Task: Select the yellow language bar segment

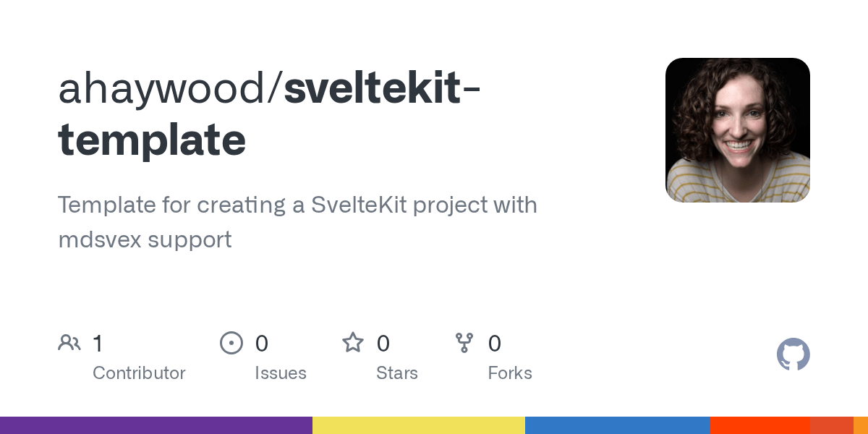Action: 419,425
